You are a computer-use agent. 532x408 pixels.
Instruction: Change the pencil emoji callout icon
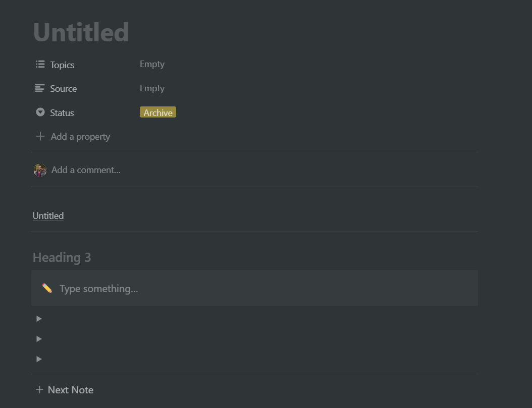[47, 288]
